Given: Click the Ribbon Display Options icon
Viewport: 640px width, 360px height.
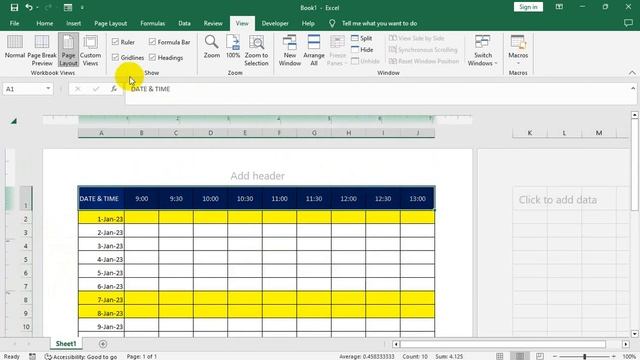Looking at the screenshot, I should point(559,7).
